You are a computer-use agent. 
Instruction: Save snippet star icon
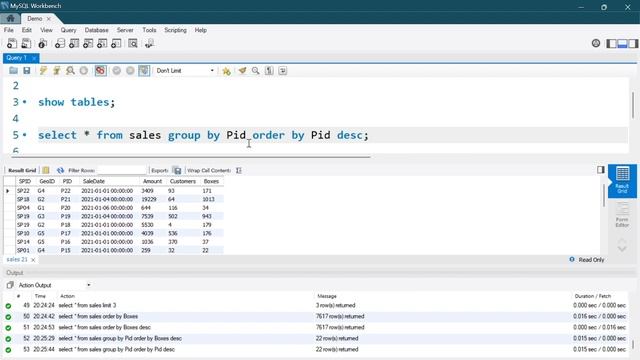[227, 71]
